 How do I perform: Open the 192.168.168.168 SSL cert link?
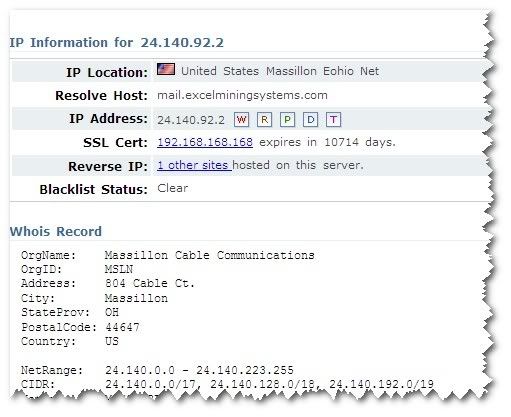205,142
